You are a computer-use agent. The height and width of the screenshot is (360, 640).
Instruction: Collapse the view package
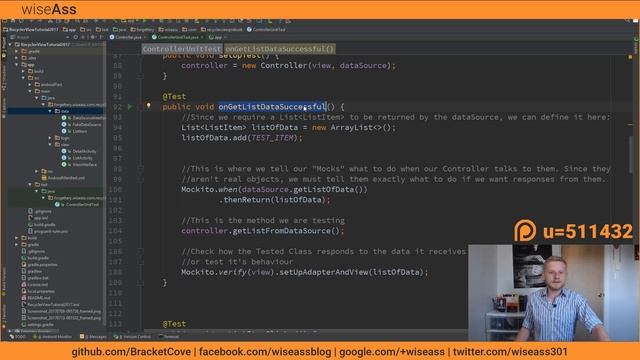tap(50, 144)
